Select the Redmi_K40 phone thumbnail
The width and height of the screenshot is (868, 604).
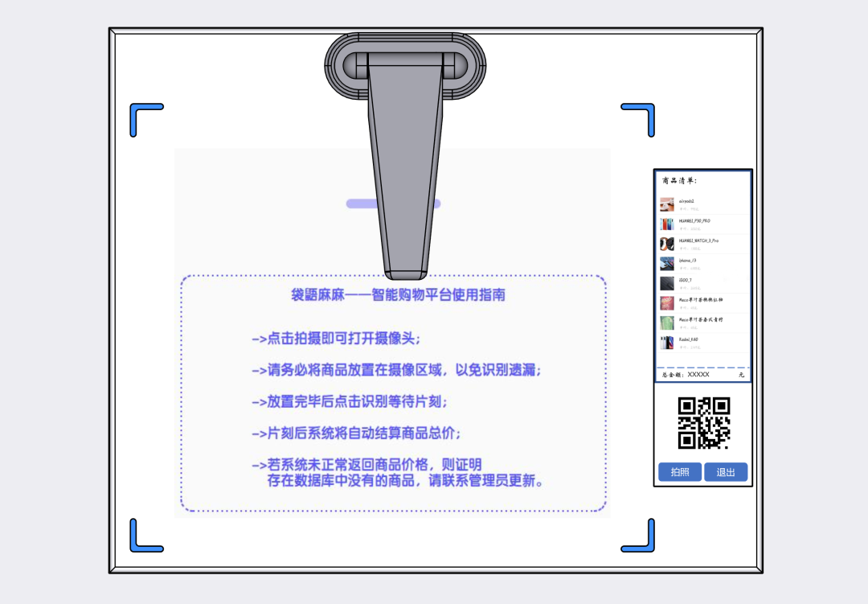click(x=666, y=343)
